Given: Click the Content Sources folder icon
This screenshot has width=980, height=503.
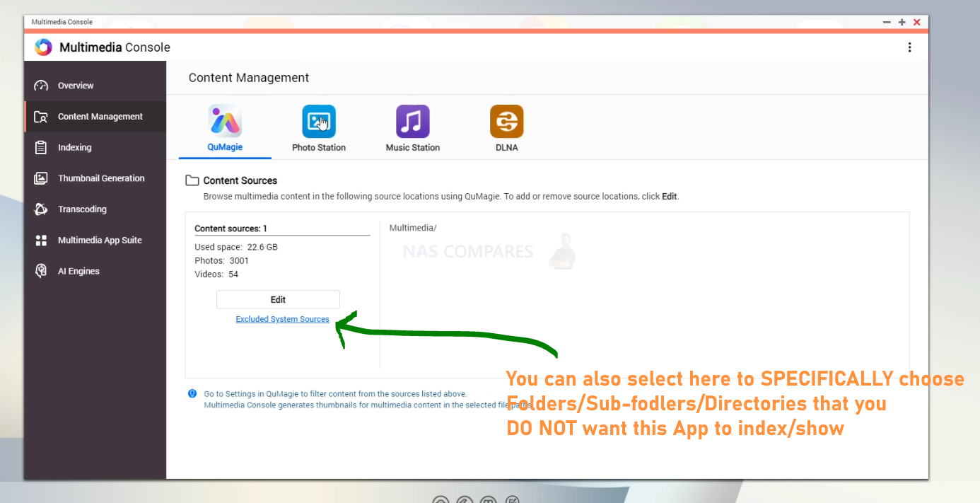Looking at the screenshot, I should 192,180.
